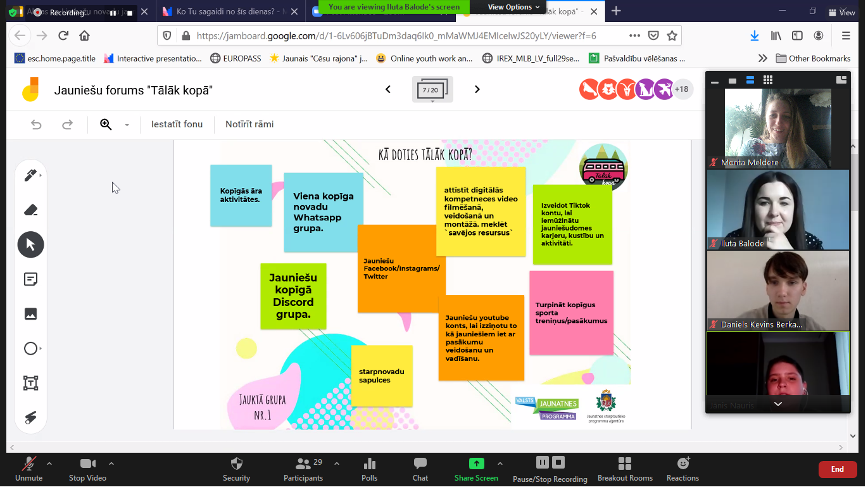Open View Options dropdown
The image size is (868, 492).
point(513,7)
